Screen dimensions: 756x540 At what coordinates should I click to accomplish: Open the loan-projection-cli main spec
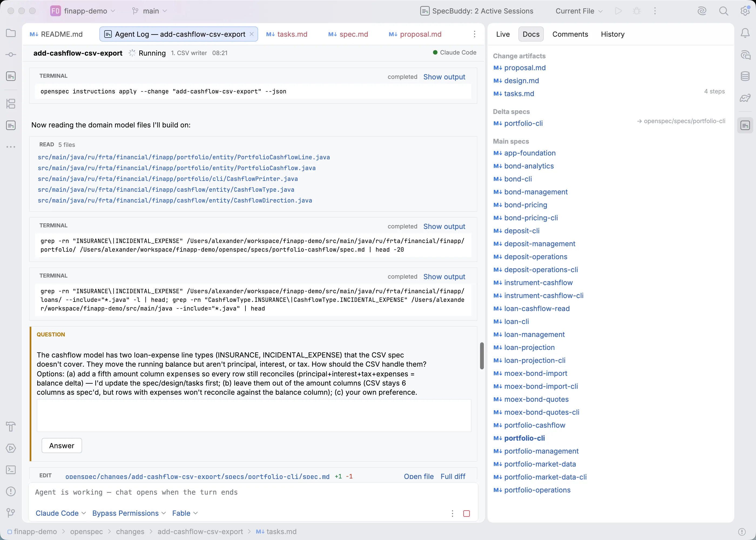pos(535,360)
